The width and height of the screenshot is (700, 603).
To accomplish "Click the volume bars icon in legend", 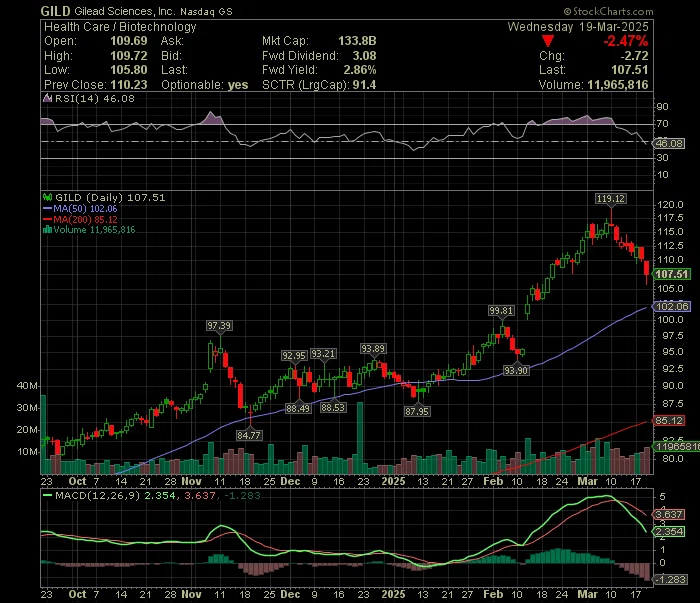I will [47, 230].
